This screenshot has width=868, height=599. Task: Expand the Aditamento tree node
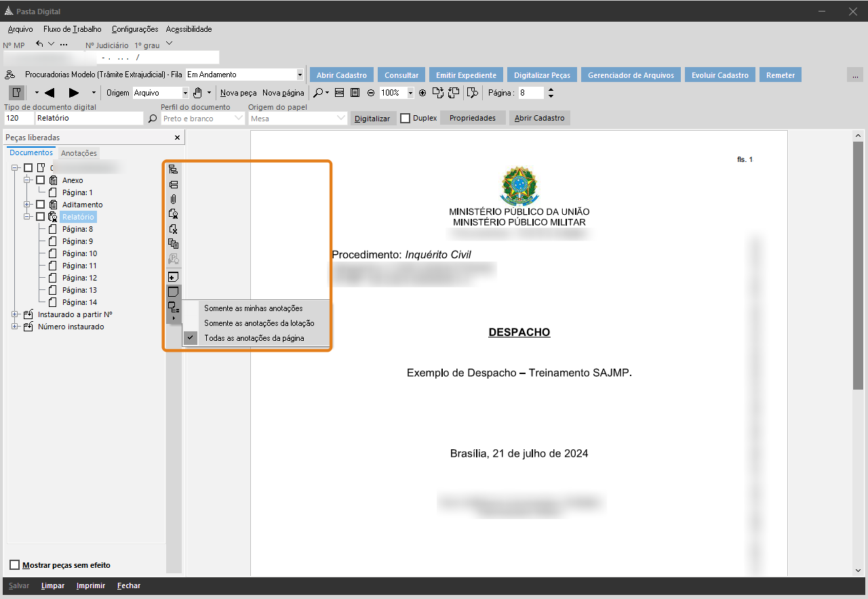(x=28, y=205)
